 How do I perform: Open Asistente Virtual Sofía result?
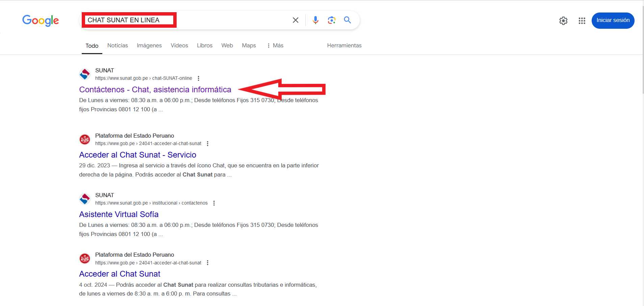(x=119, y=214)
